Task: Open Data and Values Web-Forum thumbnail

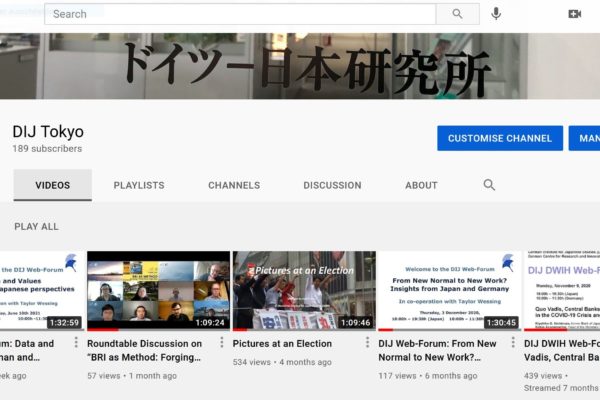Action: (x=42, y=291)
